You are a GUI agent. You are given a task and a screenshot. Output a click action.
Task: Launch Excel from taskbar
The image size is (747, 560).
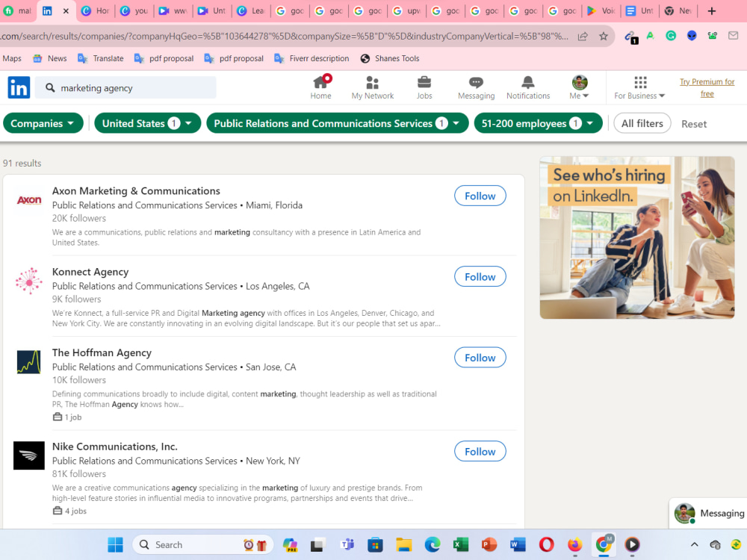pyautogui.click(x=461, y=544)
